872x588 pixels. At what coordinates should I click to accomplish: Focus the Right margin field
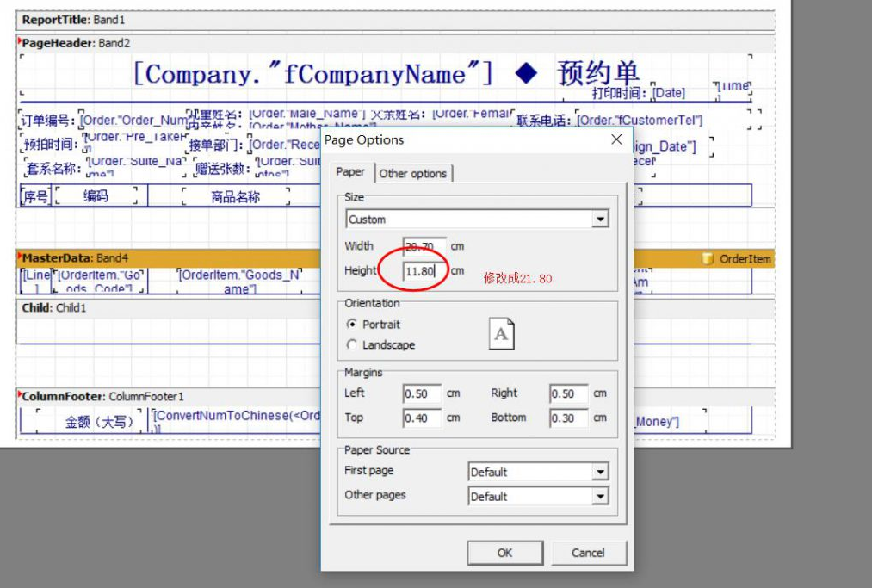click(x=569, y=393)
